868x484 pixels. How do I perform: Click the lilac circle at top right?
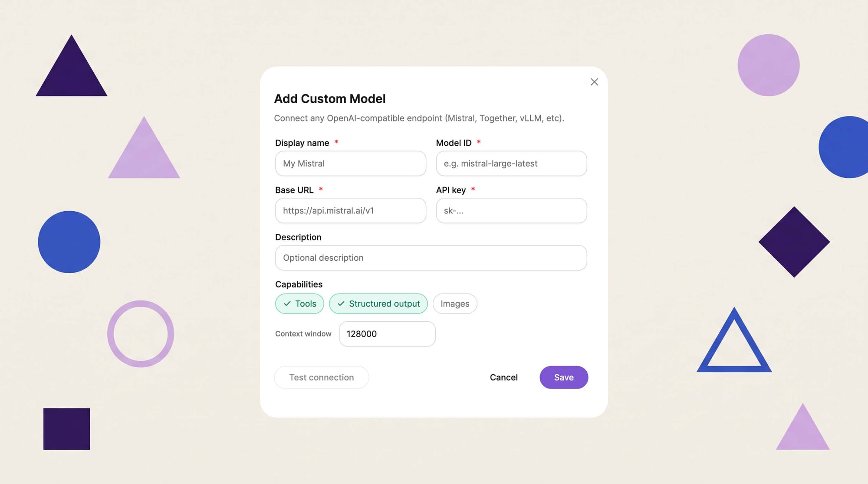(x=768, y=65)
